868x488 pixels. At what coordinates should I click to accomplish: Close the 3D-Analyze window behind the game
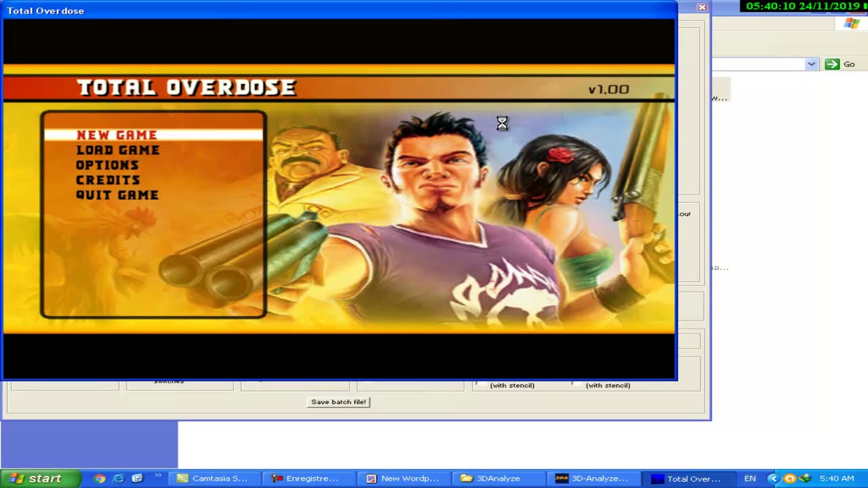click(702, 7)
